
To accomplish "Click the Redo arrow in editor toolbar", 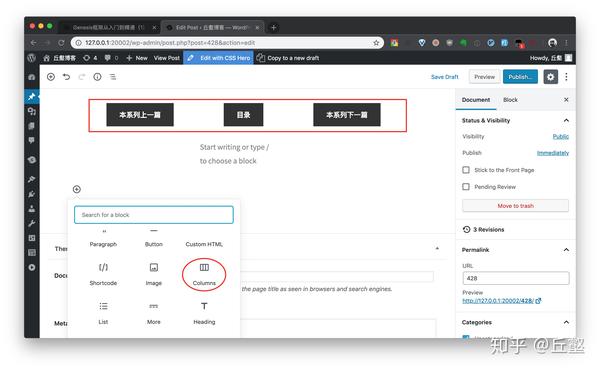I will click(x=82, y=77).
